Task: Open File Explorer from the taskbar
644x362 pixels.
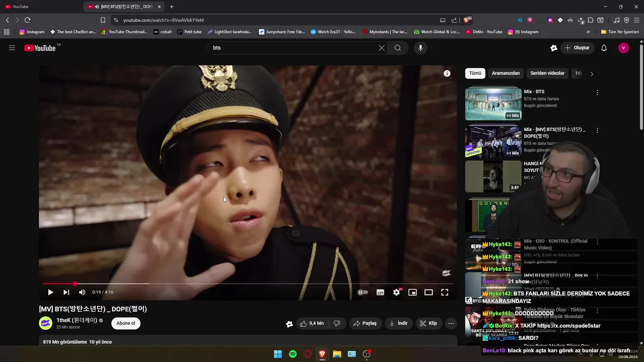Action: coord(337,354)
